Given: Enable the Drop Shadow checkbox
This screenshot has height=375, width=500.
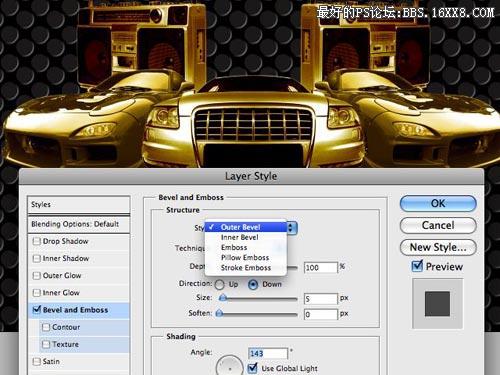Looking at the screenshot, I should (36, 241).
